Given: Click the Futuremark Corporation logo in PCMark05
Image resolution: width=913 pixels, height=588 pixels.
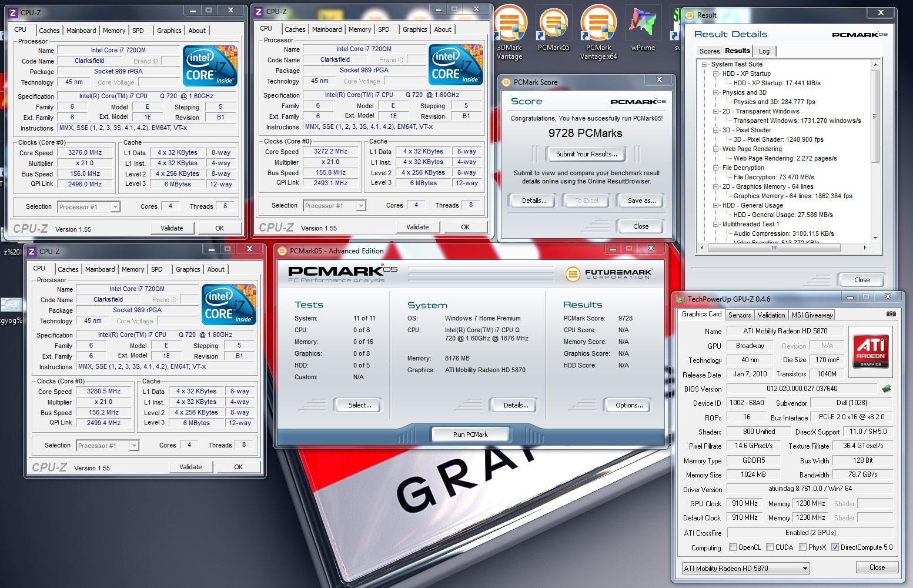Looking at the screenshot, I should [x=608, y=274].
